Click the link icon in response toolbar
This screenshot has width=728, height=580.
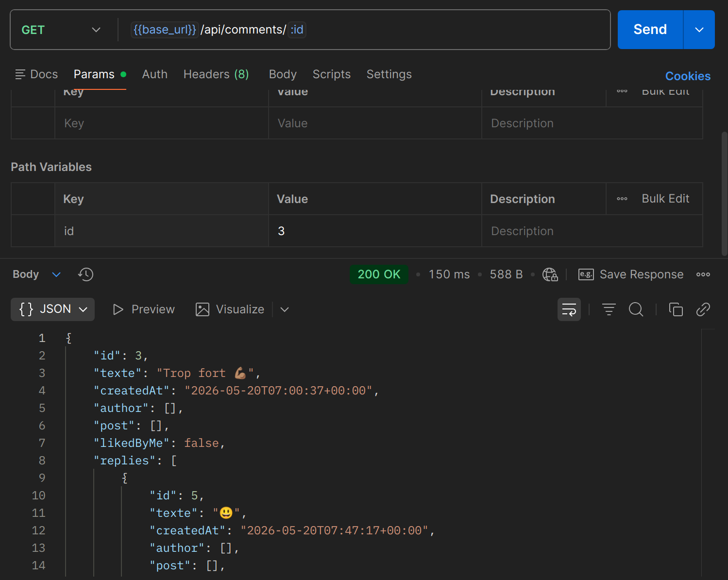click(703, 309)
